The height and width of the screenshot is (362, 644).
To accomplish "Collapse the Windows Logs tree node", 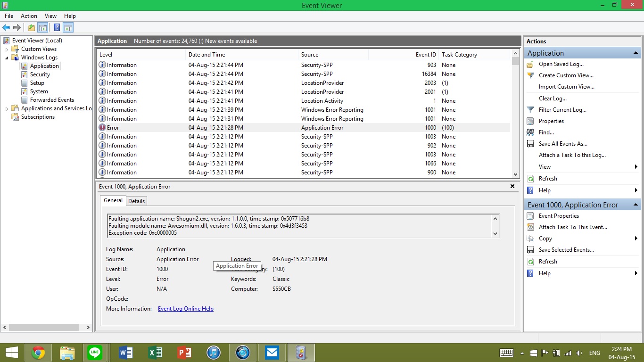I will pos(7,58).
